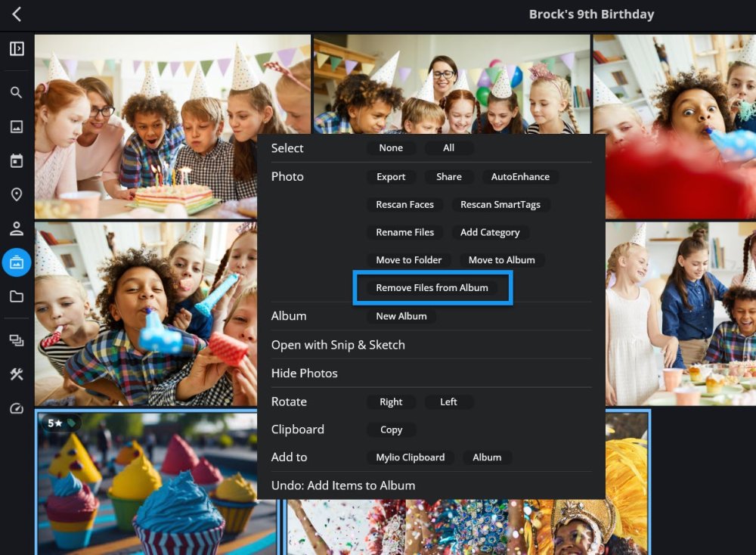Click Copy in Clipboard row
Screen dimensions: 756x555
click(391, 429)
